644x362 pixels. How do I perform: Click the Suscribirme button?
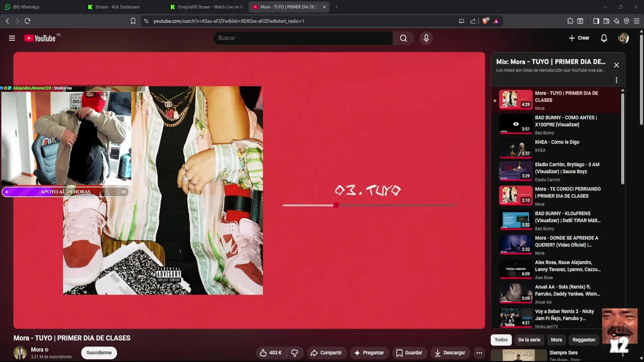(x=99, y=353)
